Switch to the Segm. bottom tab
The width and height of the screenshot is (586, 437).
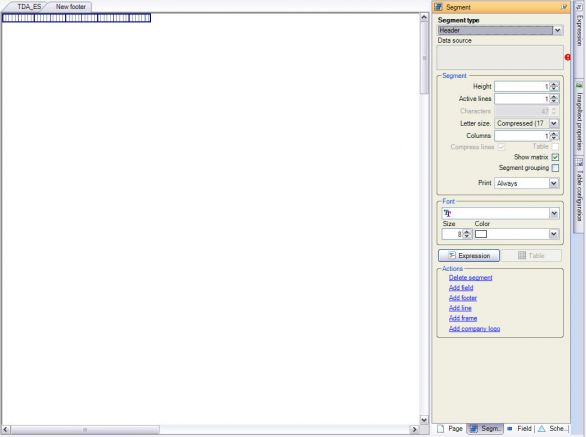(x=485, y=428)
